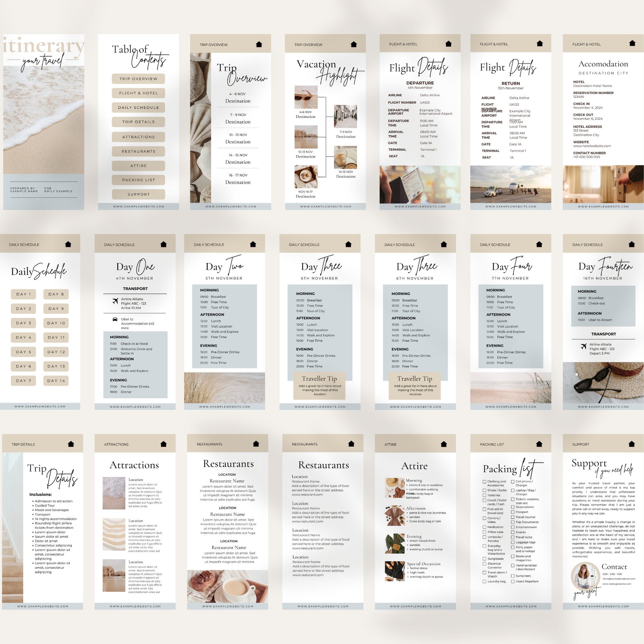Image resolution: width=644 pixels, height=644 pixels.
Task: Click 'RESERVATION NUMBER' label on Accomodation page
Action: click(x=593, y=93)
